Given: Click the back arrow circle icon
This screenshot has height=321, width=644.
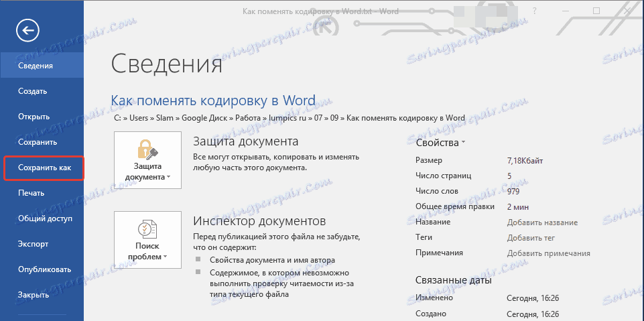Looking at the screenshot, I should point(27,30).
